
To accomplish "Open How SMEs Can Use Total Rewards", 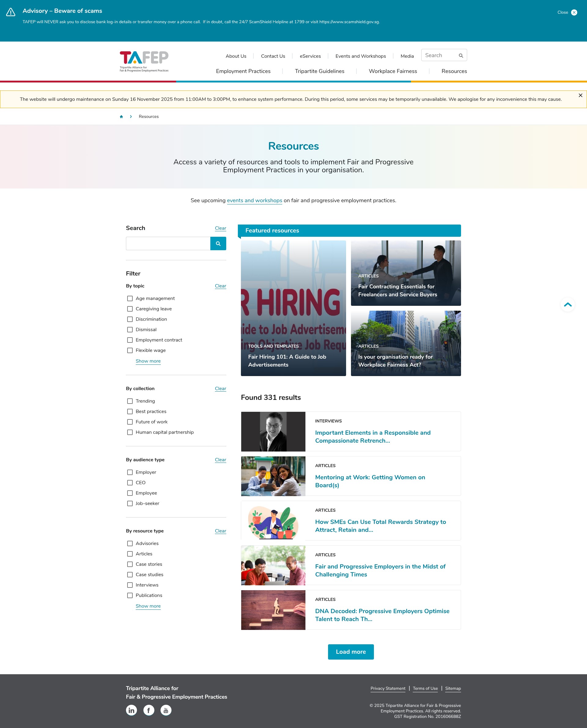I will point(380,526).
